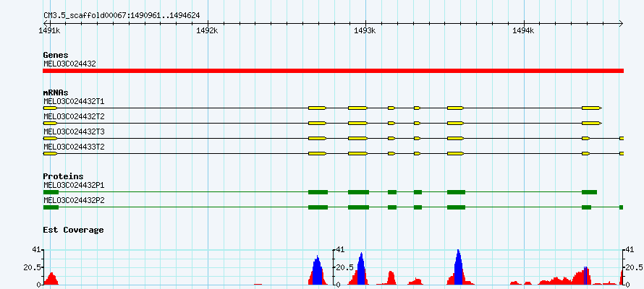Image resolution: width=644 pixels, height=289 pixels.
Task: Click the Proteins track heading
Action: click(63, 176)
